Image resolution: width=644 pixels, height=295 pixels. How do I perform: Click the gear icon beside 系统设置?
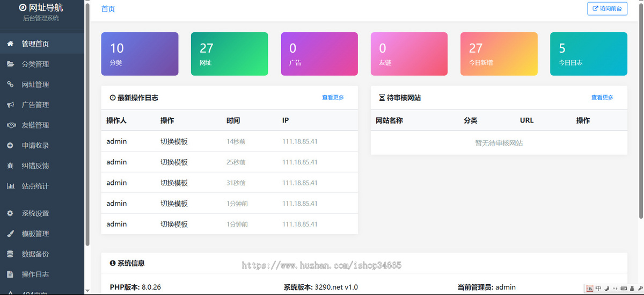10,213
